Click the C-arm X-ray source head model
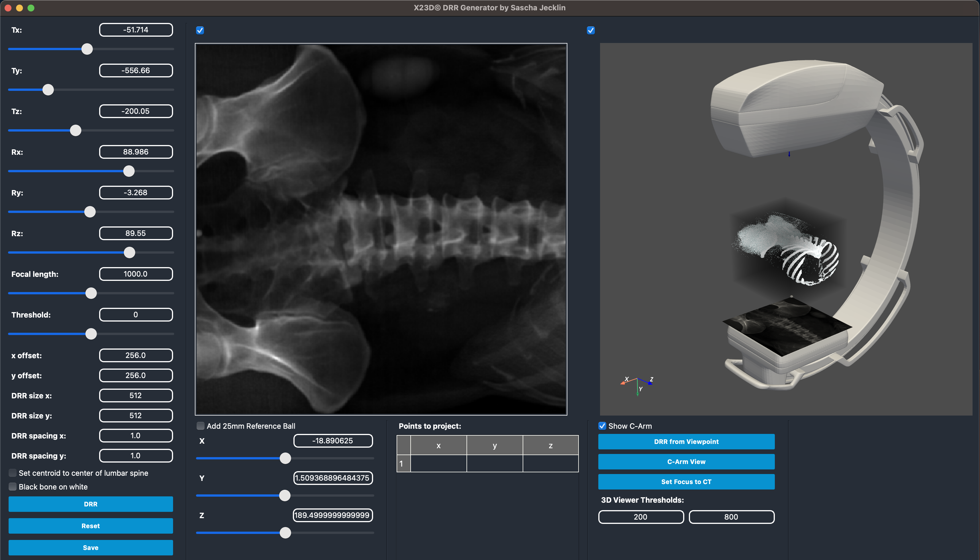Screen dimensions: 980x560 tap(797, 108)
